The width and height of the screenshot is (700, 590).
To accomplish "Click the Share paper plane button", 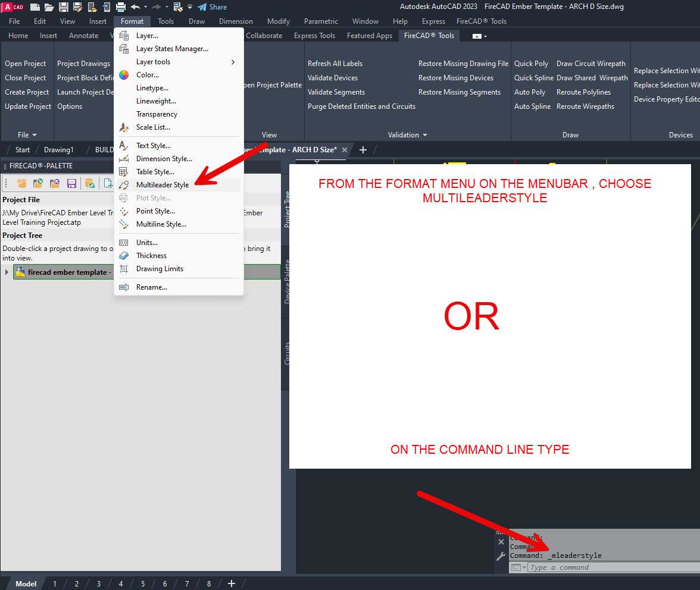I will pyautogui.click(x=212, y=7).
